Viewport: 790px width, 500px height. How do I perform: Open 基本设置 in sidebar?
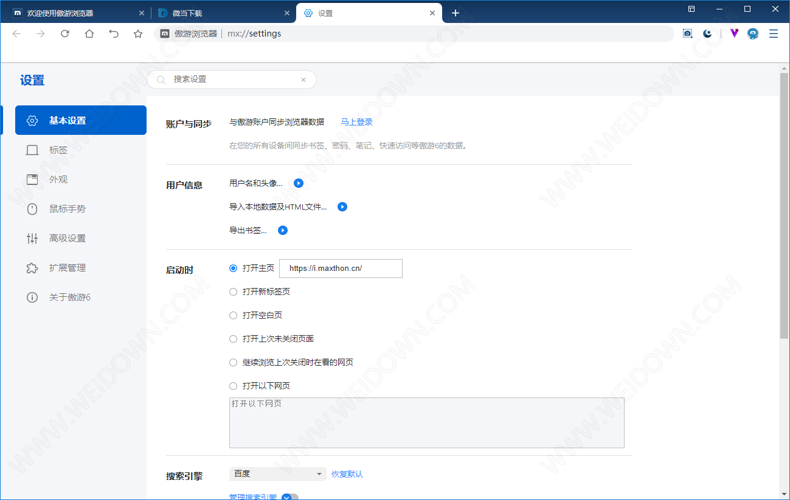click(x=81, y=120)
